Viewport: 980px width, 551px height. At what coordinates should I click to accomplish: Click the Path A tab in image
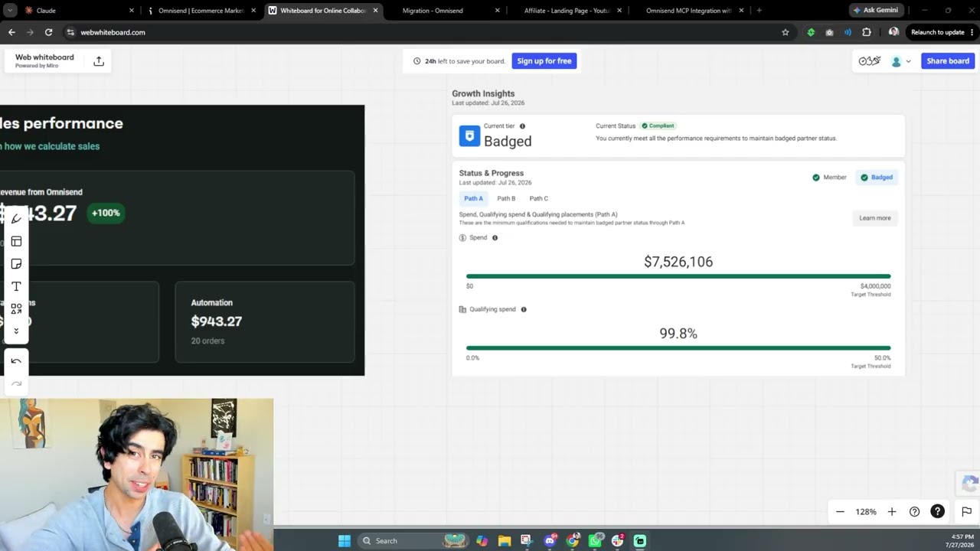click(x=473, y=198)
